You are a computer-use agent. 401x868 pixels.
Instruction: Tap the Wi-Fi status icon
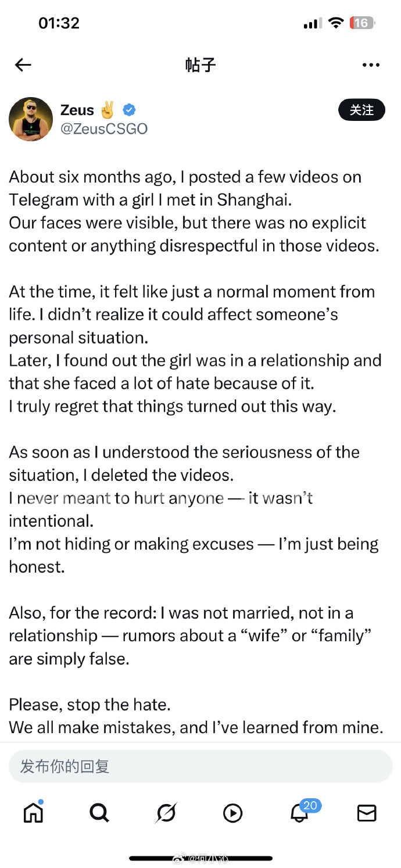(x=335, y=23)
